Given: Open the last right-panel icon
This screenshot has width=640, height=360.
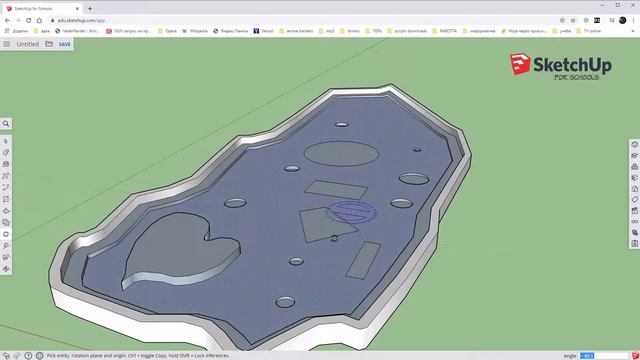Looking at the screenshot, I should 634,244.
